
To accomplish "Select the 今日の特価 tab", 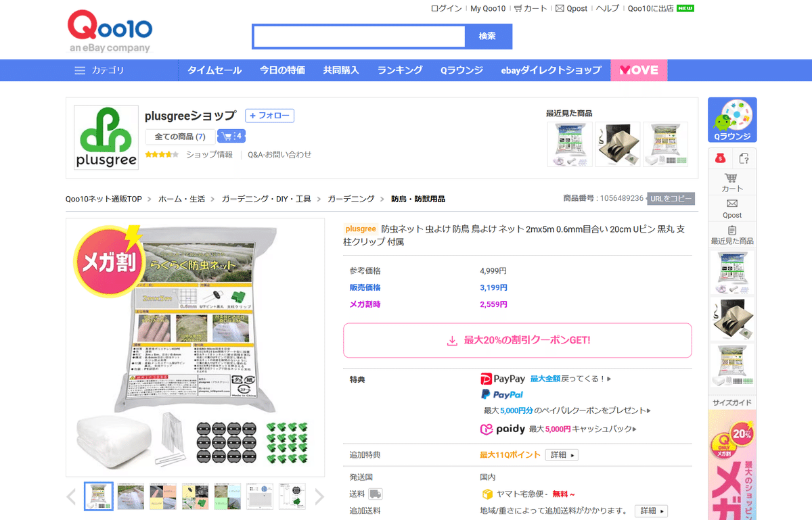I will (282, 70).
